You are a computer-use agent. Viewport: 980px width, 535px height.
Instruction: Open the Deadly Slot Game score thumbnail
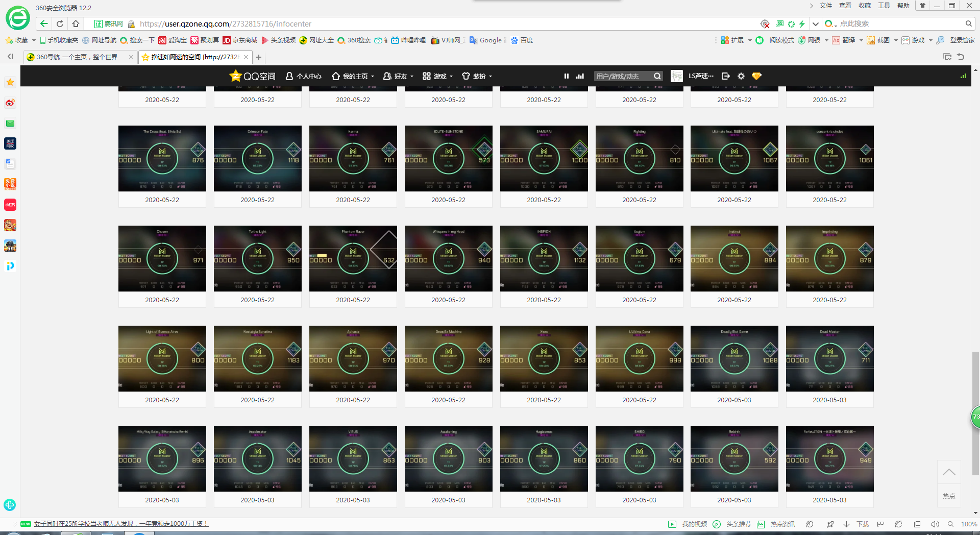tap(734, 359)
